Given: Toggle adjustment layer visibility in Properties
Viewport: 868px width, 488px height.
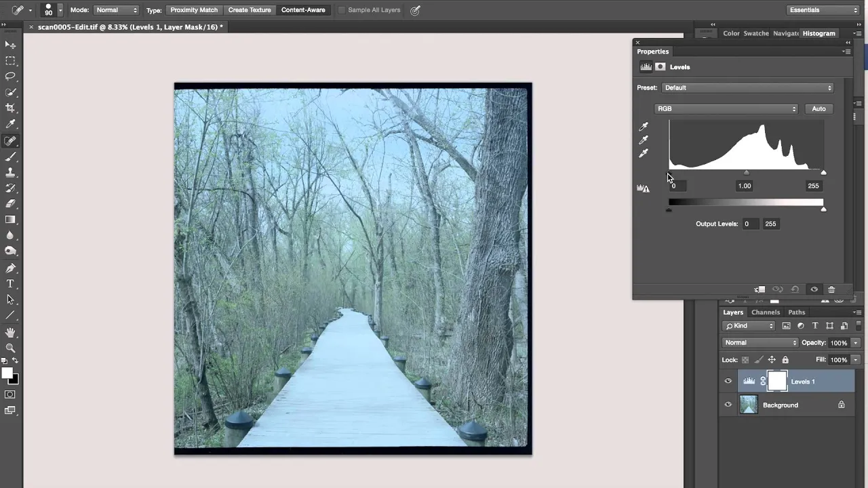Looking at the screenshot, I should [814, 289].
